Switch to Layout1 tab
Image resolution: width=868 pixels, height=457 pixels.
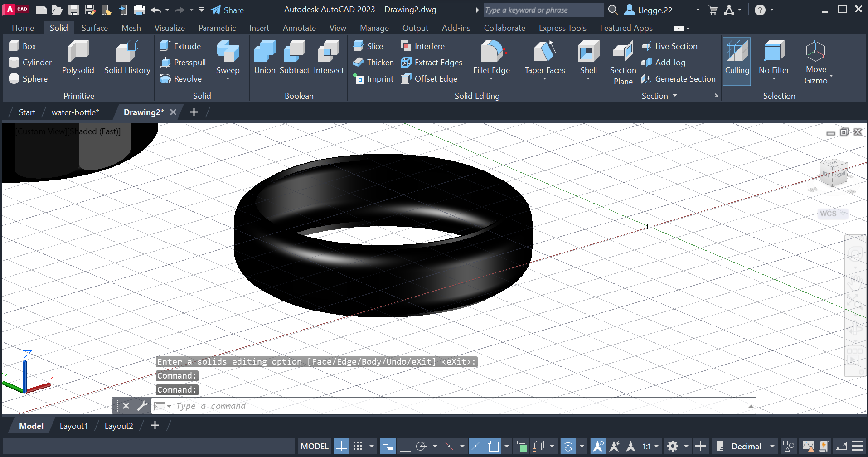tap(73, 426)
